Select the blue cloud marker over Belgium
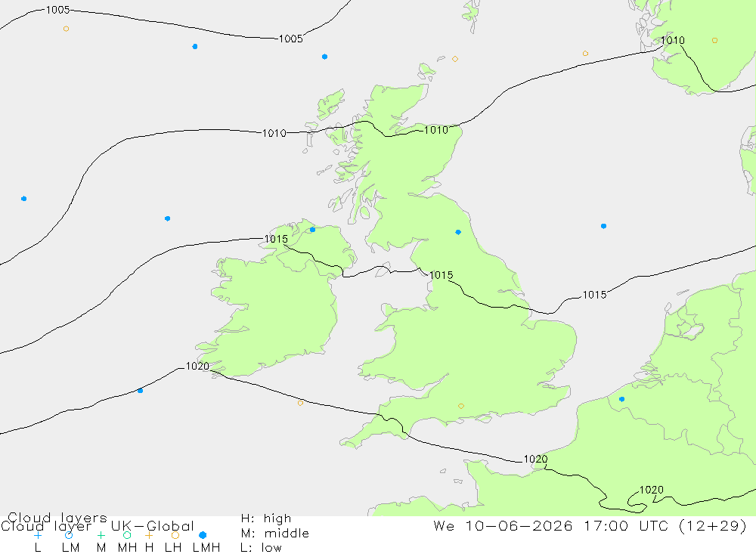 point(621,399)
